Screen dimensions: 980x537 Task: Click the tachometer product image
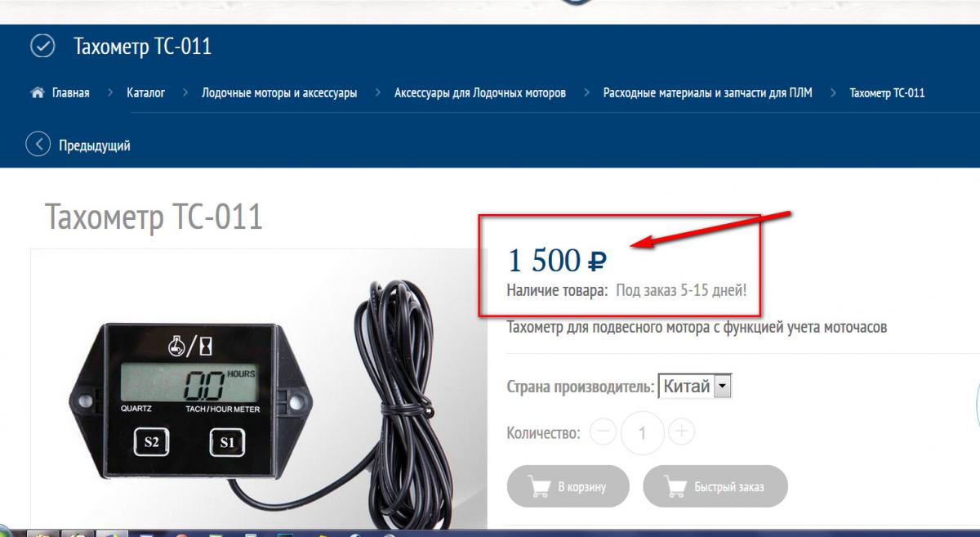click(259, 388)
